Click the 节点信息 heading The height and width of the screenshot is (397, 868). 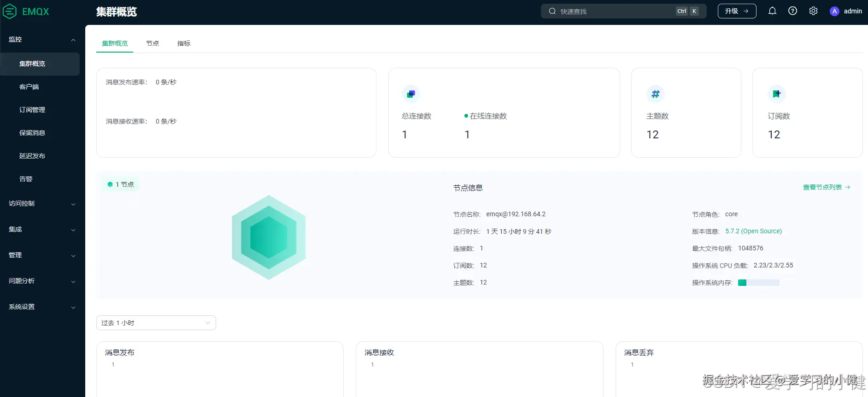[468, 188]
